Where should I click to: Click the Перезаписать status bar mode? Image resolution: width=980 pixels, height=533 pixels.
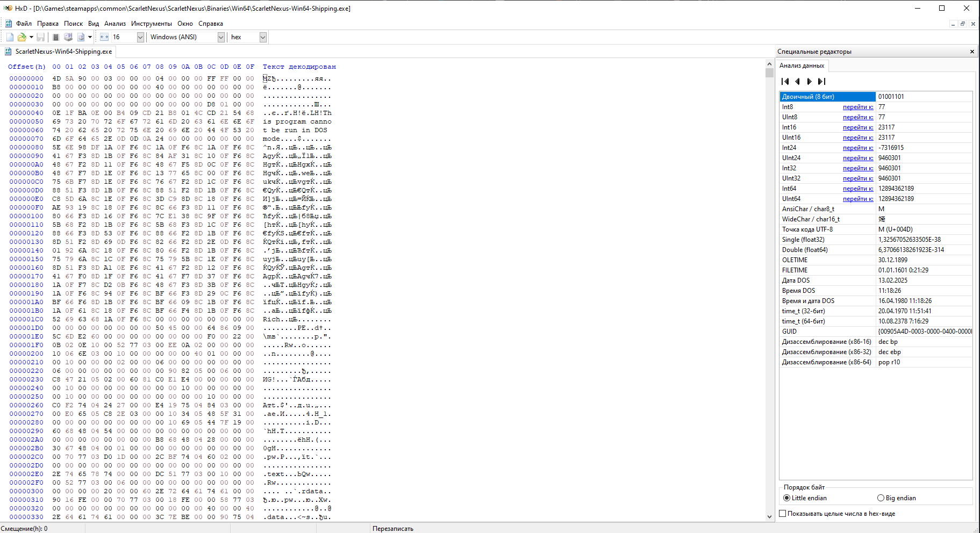[393, 529]
